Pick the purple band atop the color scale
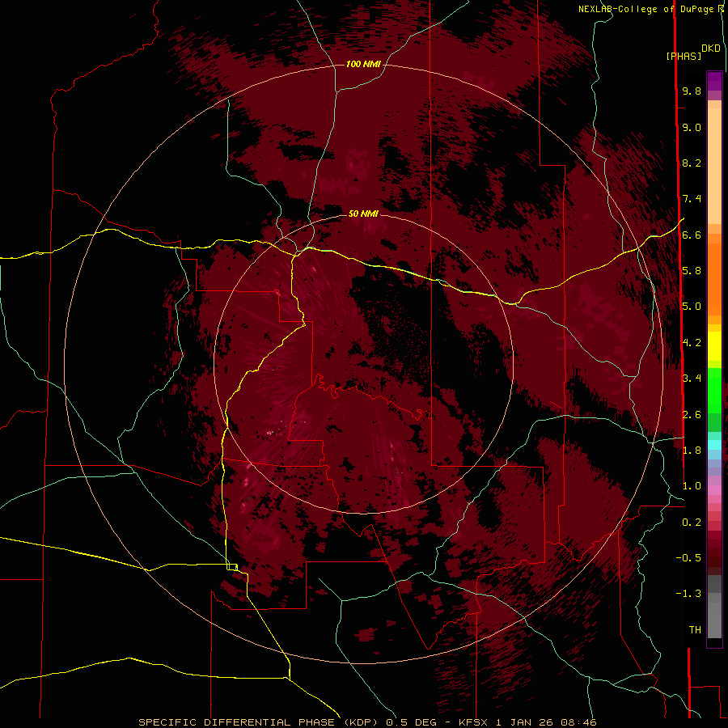728x728 pixels. click(714, 81)
